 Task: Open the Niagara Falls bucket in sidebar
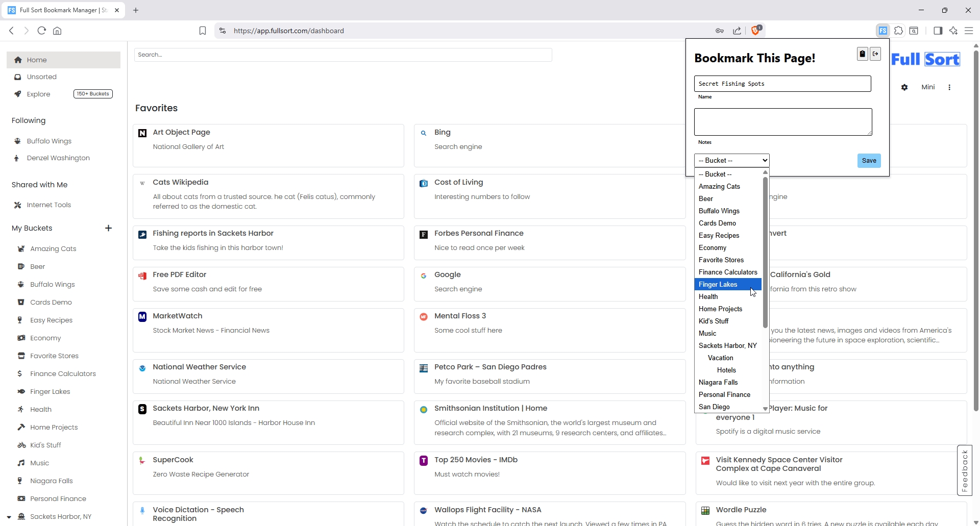click(x=51, y=481)
